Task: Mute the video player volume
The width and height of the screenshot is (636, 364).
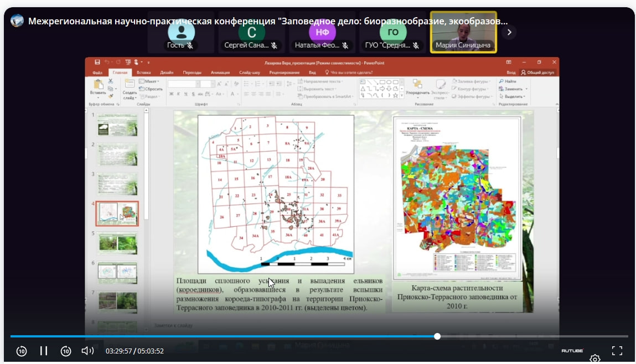Action: coord(87,351)
